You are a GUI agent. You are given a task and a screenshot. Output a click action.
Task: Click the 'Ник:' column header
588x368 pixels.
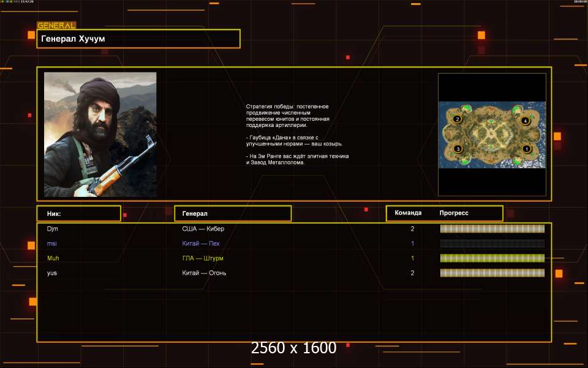78,213
